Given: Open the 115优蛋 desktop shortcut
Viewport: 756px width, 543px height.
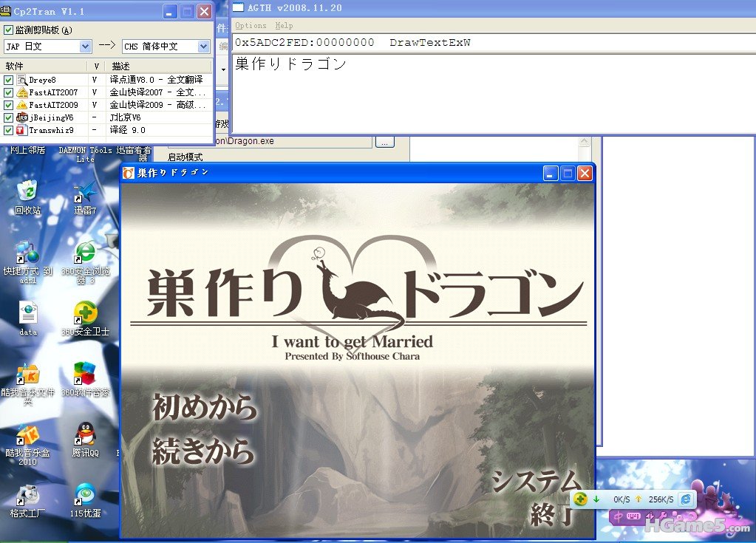Looking at the screenshot, I should [x=86, y=495].
